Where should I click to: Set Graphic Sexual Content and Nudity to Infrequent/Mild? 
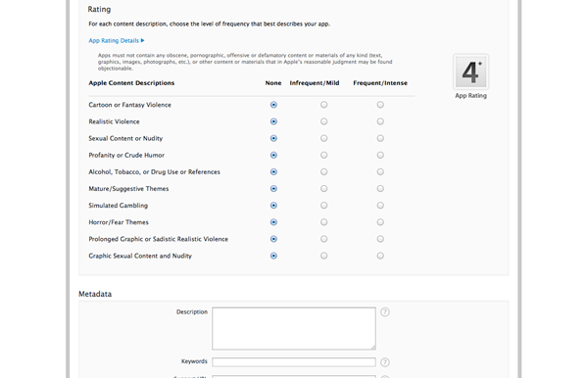click(324, 256)
